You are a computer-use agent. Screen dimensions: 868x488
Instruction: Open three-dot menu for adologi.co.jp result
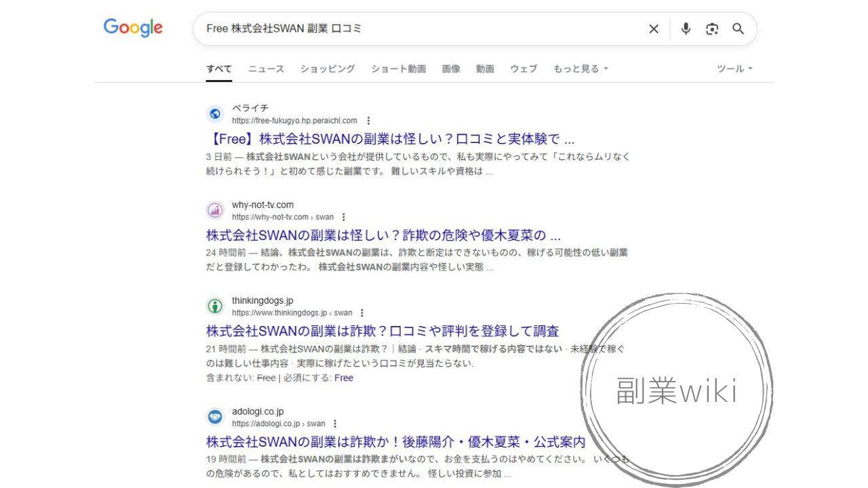pos(334,424)
